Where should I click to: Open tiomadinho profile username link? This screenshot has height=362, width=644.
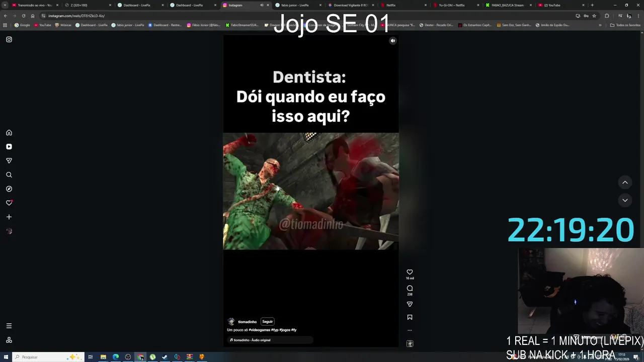[x=247, y=322]
